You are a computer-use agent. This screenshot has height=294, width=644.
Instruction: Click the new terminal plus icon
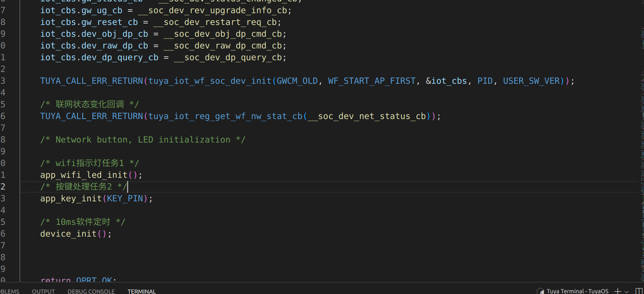point(618,291)
